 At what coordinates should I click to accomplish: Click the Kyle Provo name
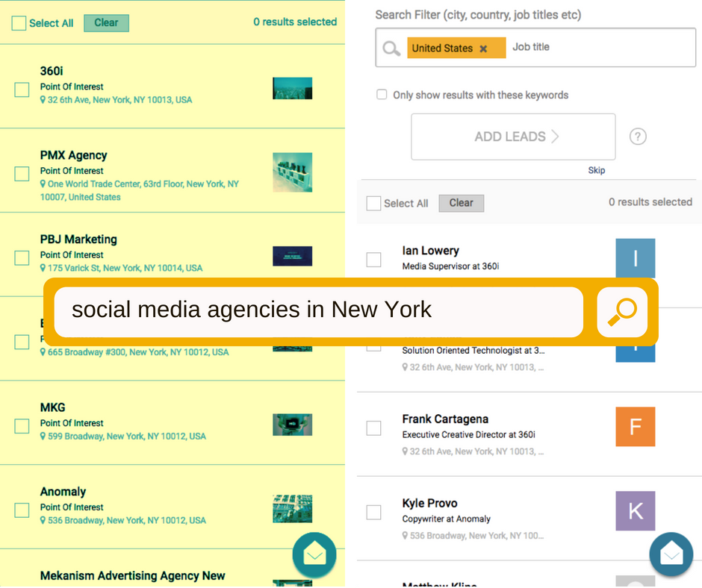pyautogui.click(x=429, y=503)
